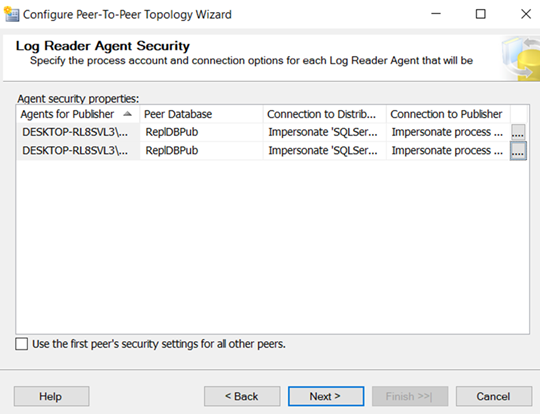
Task: Open security settings for second publisher row
Action: (518, 151)
